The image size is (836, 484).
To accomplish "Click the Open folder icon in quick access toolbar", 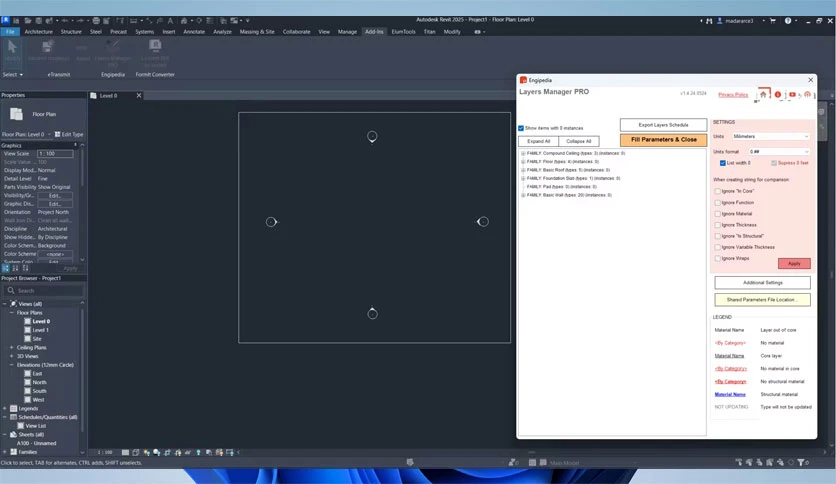I will [27, 21].
